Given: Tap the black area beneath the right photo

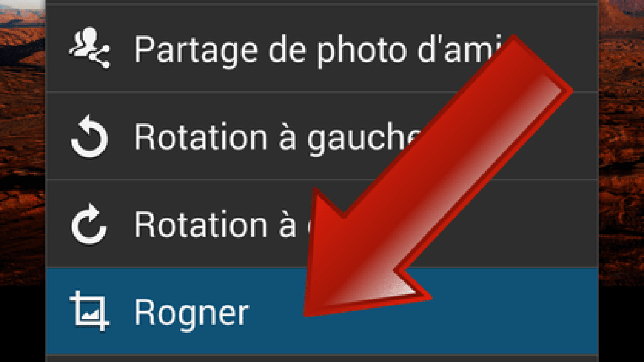Looking at the screenshot, I should point(621,324).
